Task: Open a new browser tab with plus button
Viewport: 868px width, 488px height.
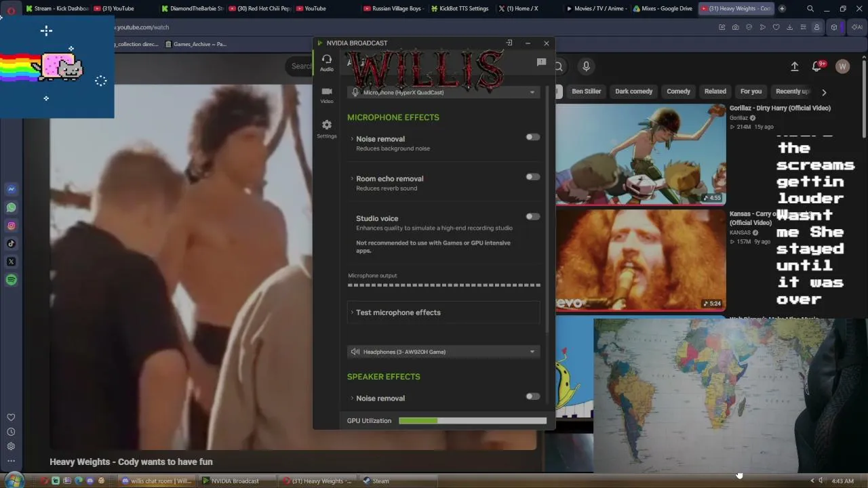Action: 782,9
